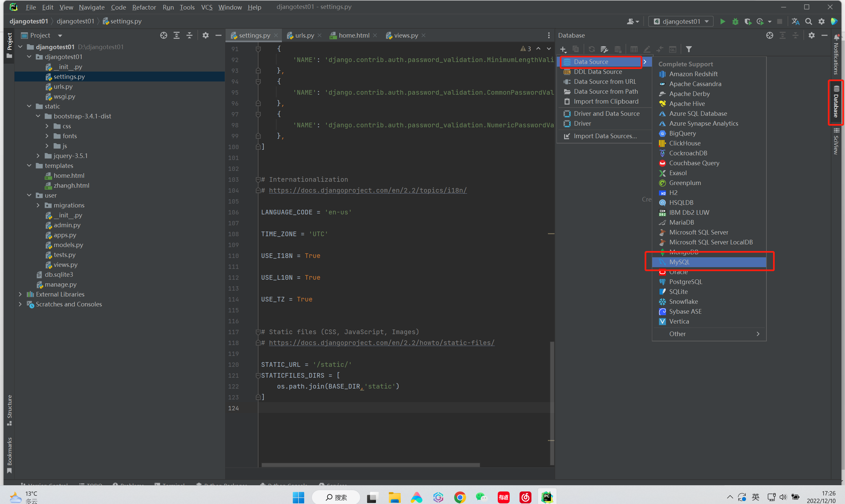Select opened file target icon in Project panel
The width and height of the screenshot is (845, 504).
pyautogui.click(x=164, y=35)
